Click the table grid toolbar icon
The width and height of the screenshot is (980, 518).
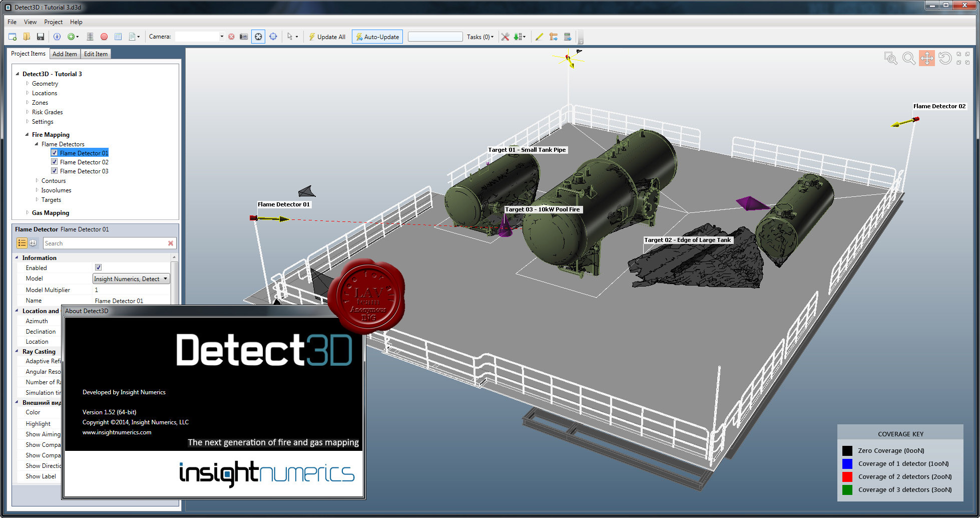tap(118, 37)
